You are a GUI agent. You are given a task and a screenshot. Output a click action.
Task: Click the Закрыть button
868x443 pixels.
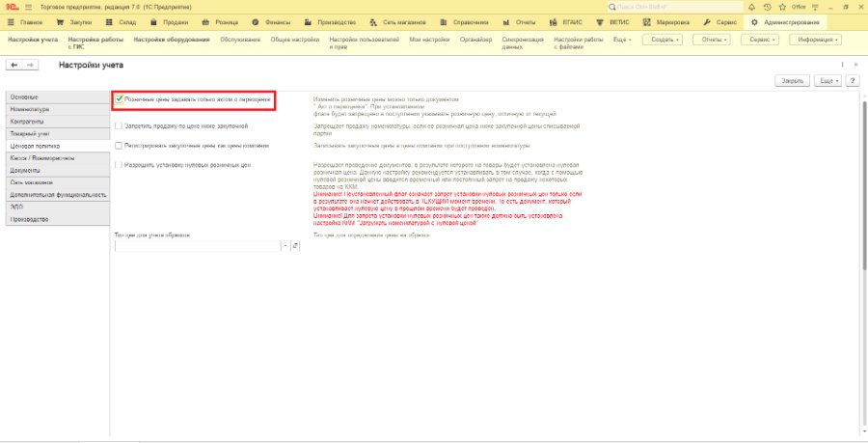pyautogui.click(x=793, y=81)
